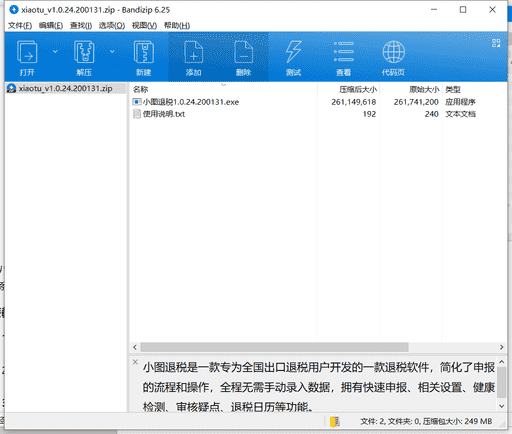The width and height of the screenshot is (512, 434).
Task: Select xiaotu_v1.0.24.200131.zip in the tree
Action: click(x=65, y=88)
